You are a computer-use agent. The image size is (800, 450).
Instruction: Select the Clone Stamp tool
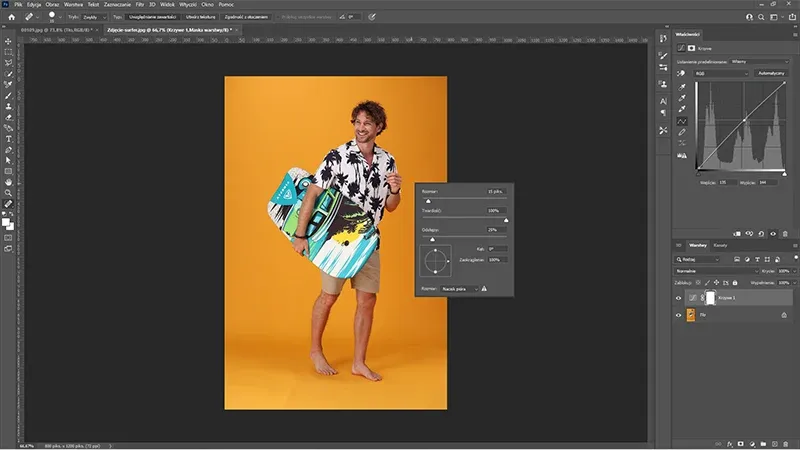coord(8,106)
